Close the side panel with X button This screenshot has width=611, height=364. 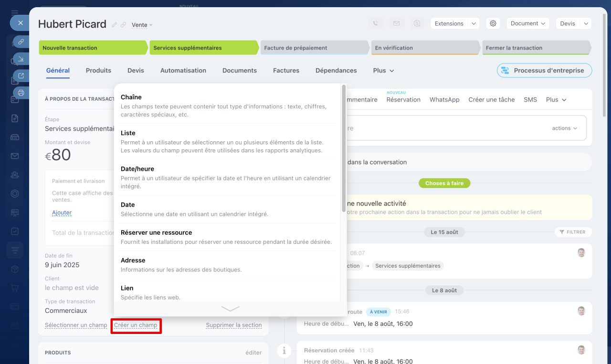coord(20,22)
